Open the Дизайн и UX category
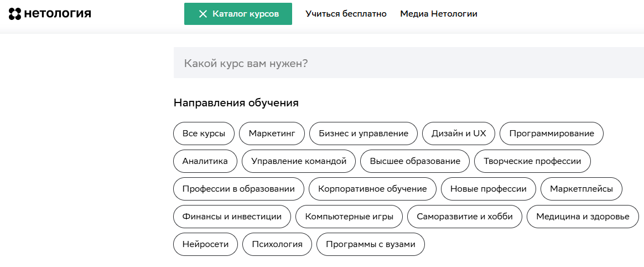 coord(459,133)
